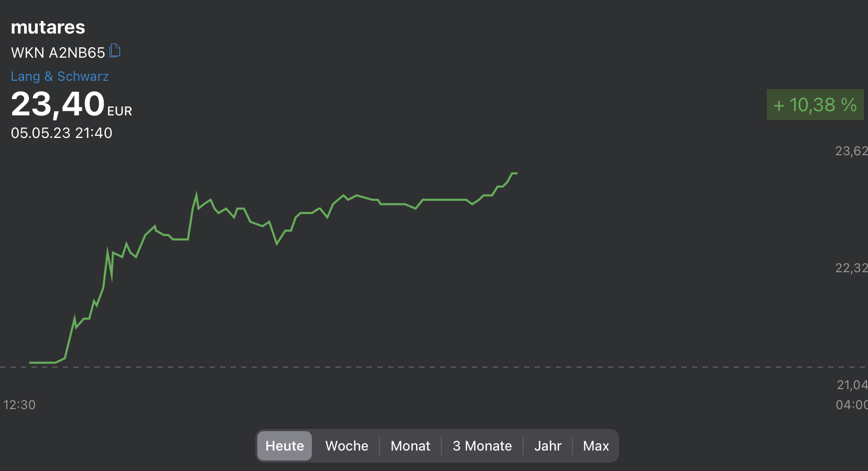The image size is (868, 471).
Task: Open the Lang & Schwarz exchange link
Action: coord(60,77)
